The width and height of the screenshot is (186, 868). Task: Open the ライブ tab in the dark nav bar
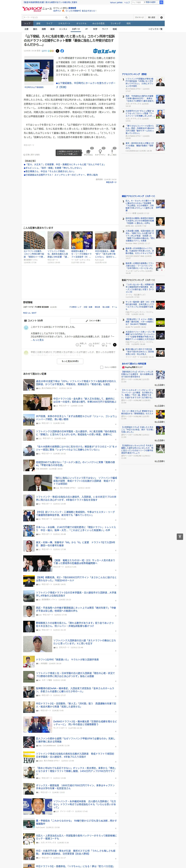49,23
